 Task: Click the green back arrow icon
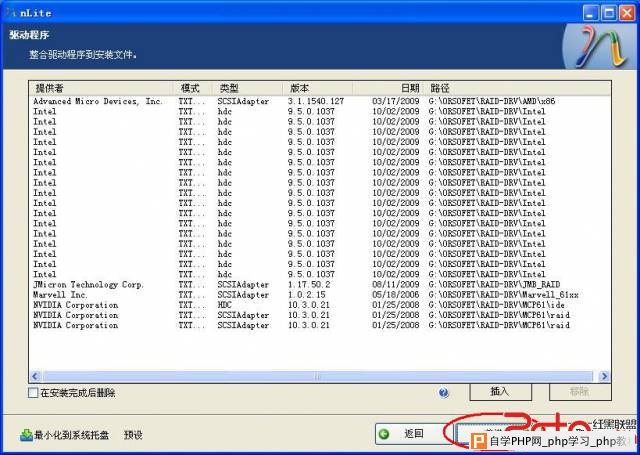tap(384, 434)
